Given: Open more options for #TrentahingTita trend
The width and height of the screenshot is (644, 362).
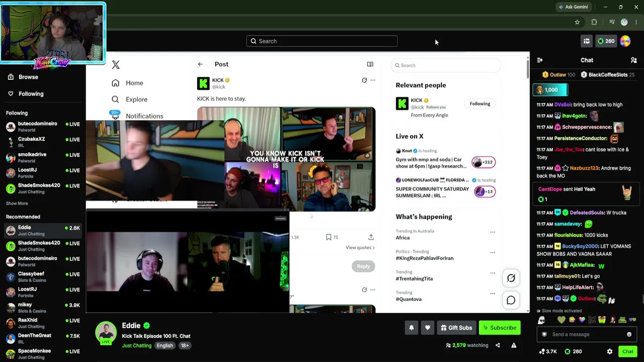Looking at the screenshot, I should [493, 273].
